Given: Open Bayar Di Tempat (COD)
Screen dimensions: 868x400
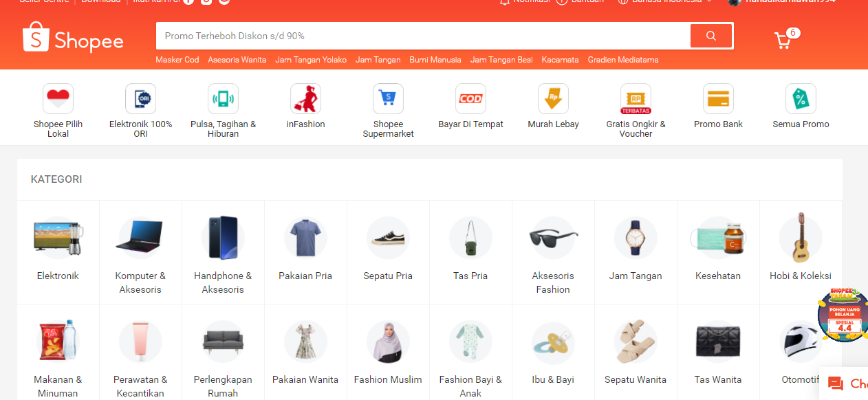Looking at the screenshot, I should click(x=471, y=107).
